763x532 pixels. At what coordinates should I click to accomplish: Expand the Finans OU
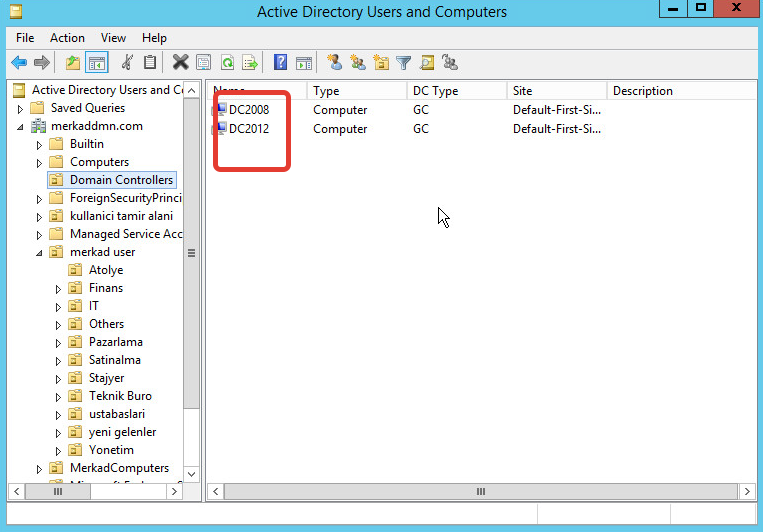(58, 289)
